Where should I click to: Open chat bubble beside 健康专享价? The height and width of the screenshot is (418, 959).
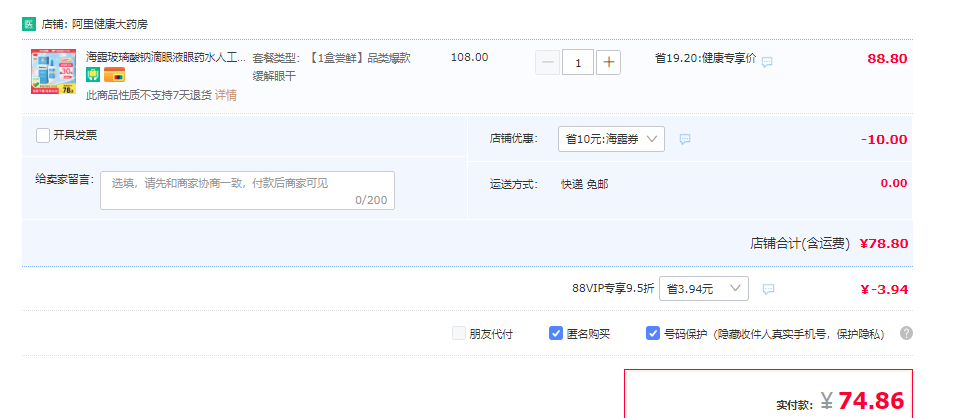click(x=767, y=62)
